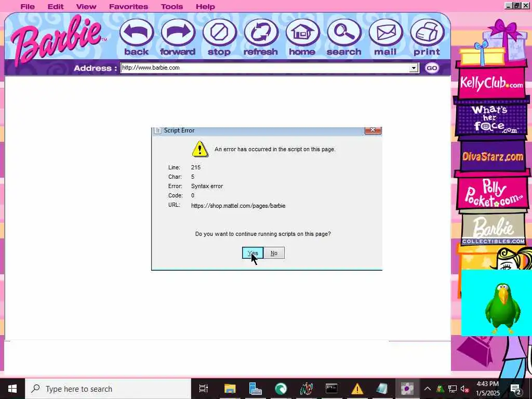Open the Help menu
Screen dimensions: 532x399
205,6
